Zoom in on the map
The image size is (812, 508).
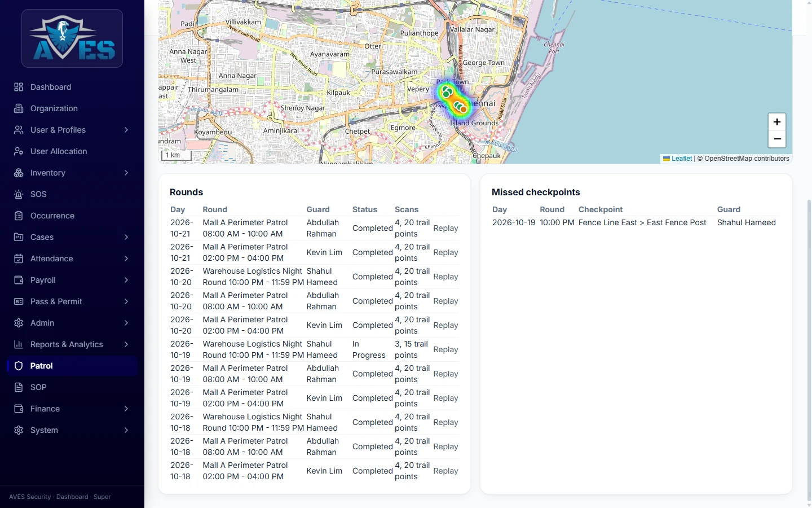(777, 122)
